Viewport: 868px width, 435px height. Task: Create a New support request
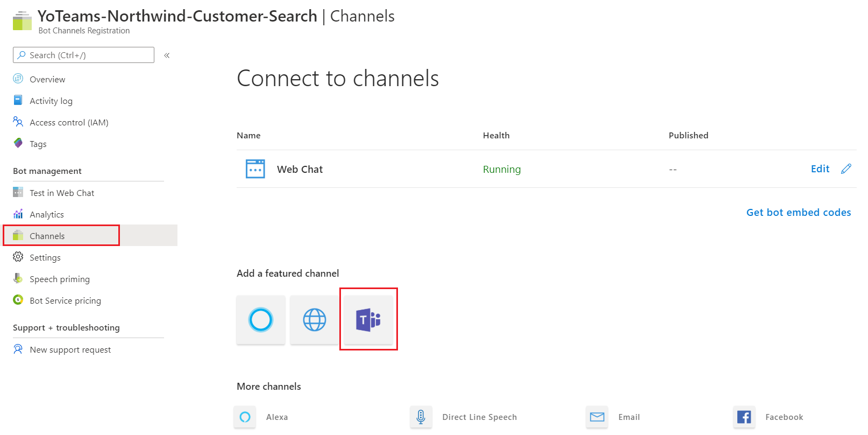[70, 350]
